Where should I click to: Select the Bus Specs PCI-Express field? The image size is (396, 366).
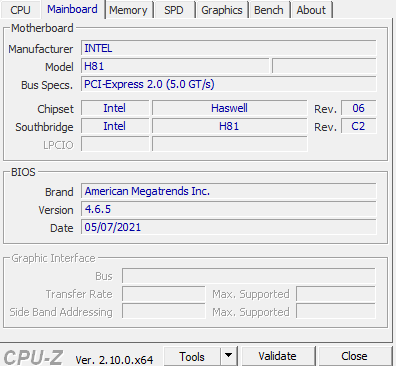[229, 84]
